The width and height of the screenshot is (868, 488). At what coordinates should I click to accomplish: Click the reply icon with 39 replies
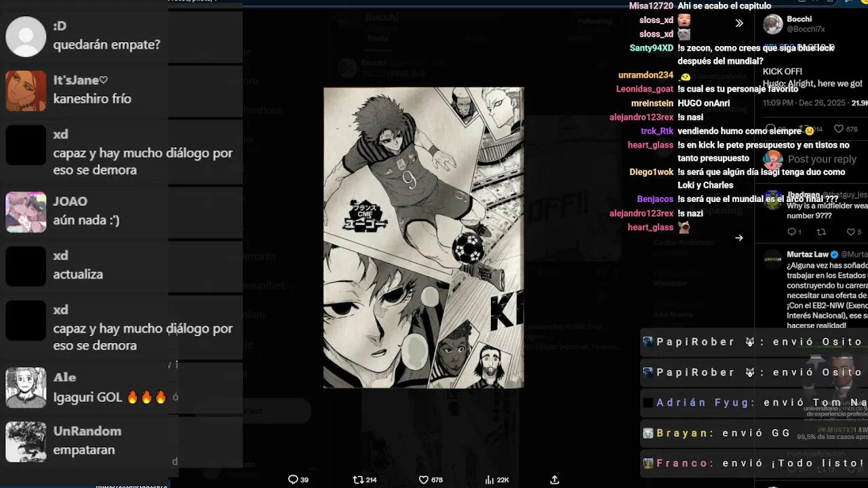(293, 479)
